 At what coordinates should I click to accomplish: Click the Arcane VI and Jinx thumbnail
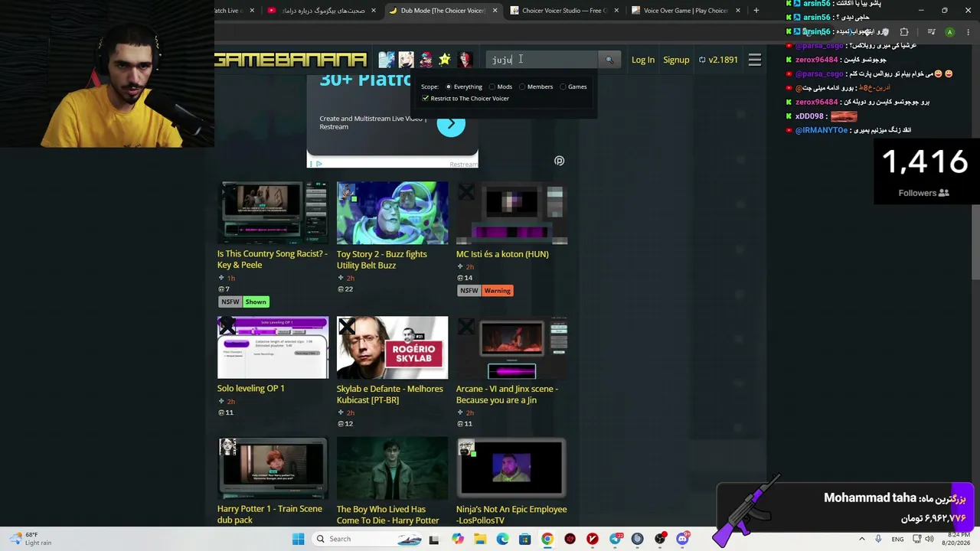(511, 347)
